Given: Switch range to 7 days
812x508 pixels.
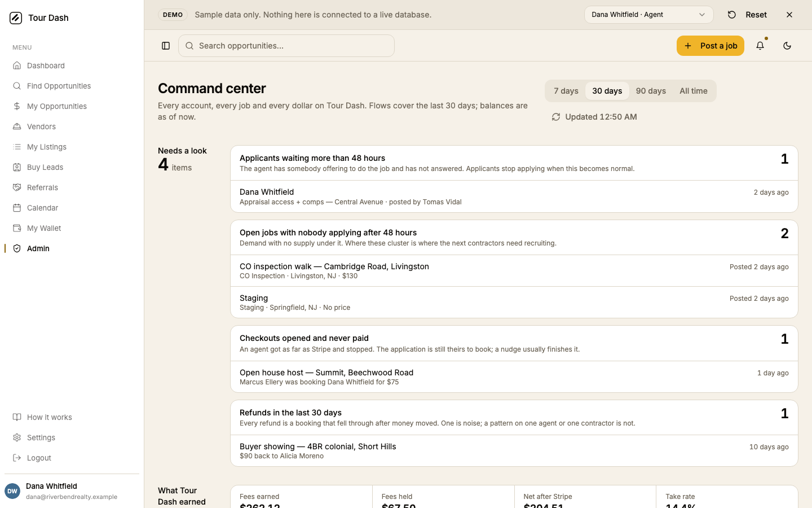Looking at the screenshot, I should [x=566, y=91].
